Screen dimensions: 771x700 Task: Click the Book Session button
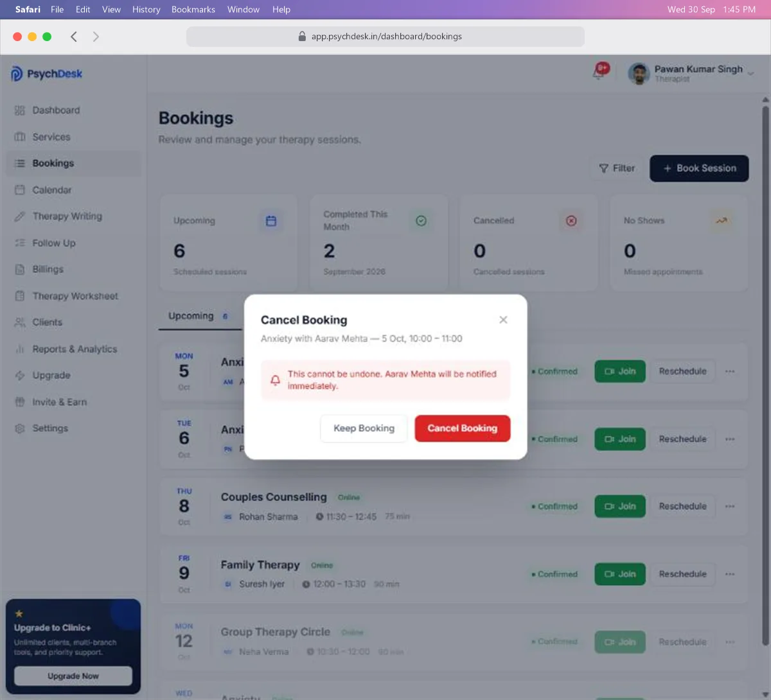click(x=699, y=168)
